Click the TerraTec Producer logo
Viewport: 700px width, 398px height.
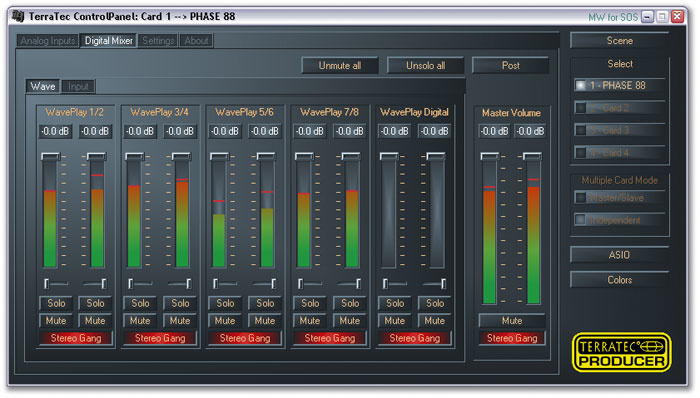[x=621, y=352]
